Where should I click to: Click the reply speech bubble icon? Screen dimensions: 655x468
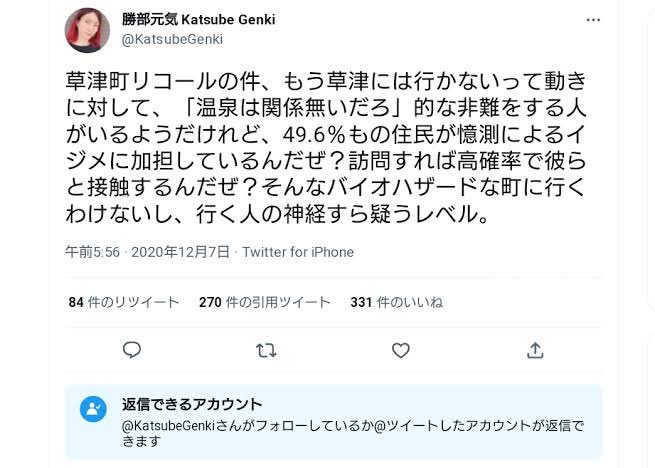(x=132, y=349)
